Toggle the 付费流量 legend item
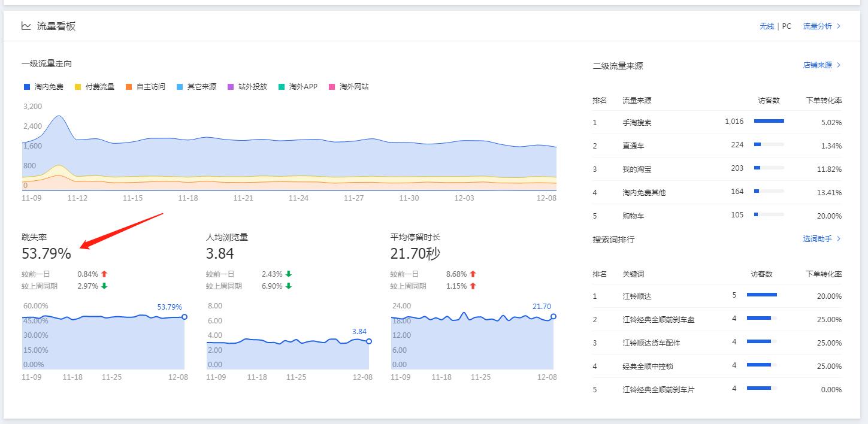The width and height of the screenshot is (868, 424). [94, 86]
